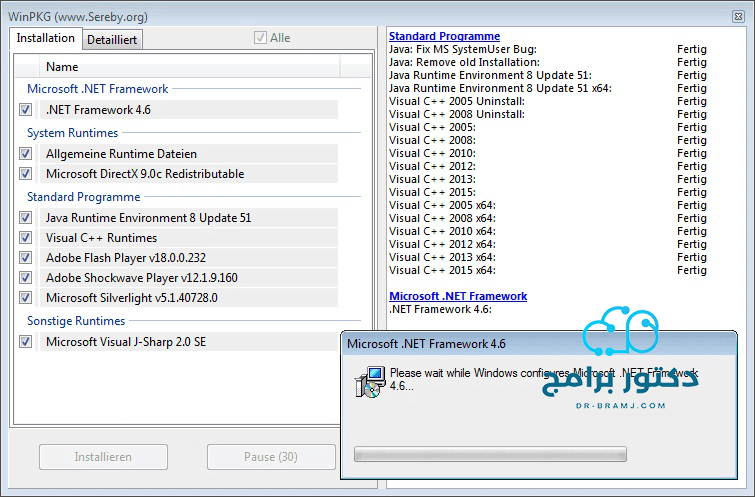The height and width of the screenshot is (497, 755).
Task: Click the 'Visual C++ 2010 x64:' log line
Action: pyautogui.click(x=442, y=231)
